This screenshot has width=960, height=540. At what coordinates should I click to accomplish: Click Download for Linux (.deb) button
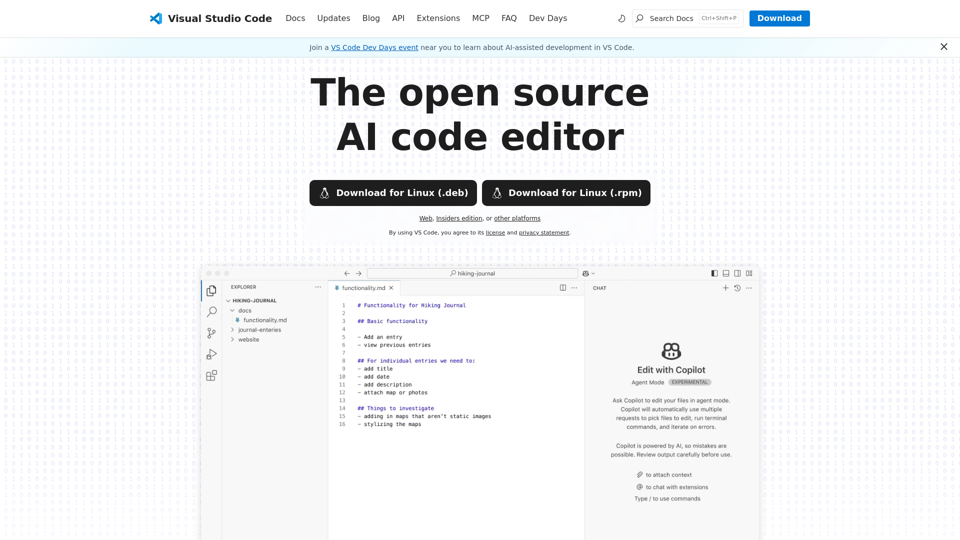tap(393, 193)
